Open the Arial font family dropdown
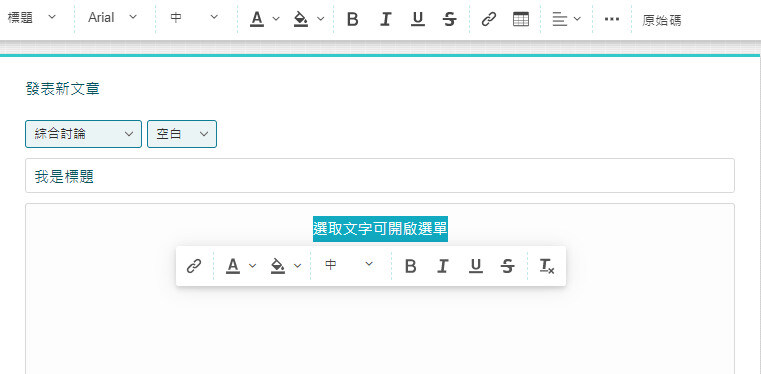Screen dimensions: 761x374 [x=113, y=18]
